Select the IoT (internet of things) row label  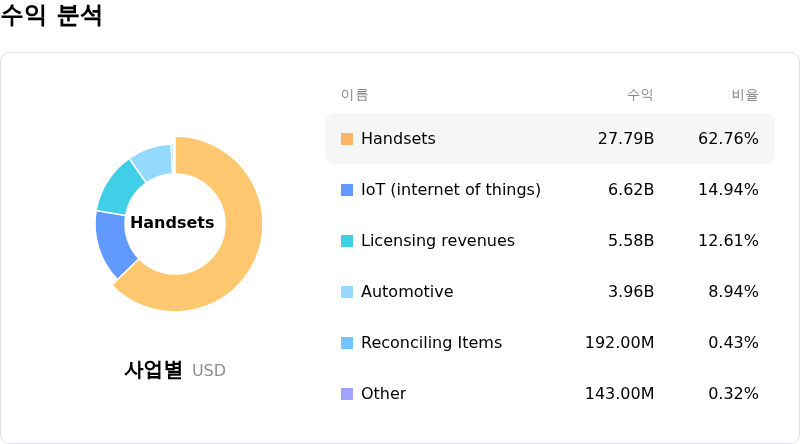pos(450,190)
